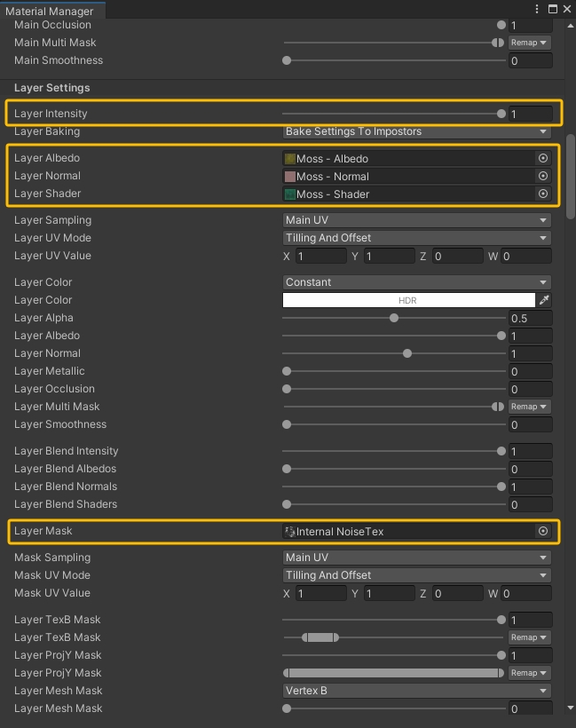Click the Layer Normal strength slider handle

(407, 353)
